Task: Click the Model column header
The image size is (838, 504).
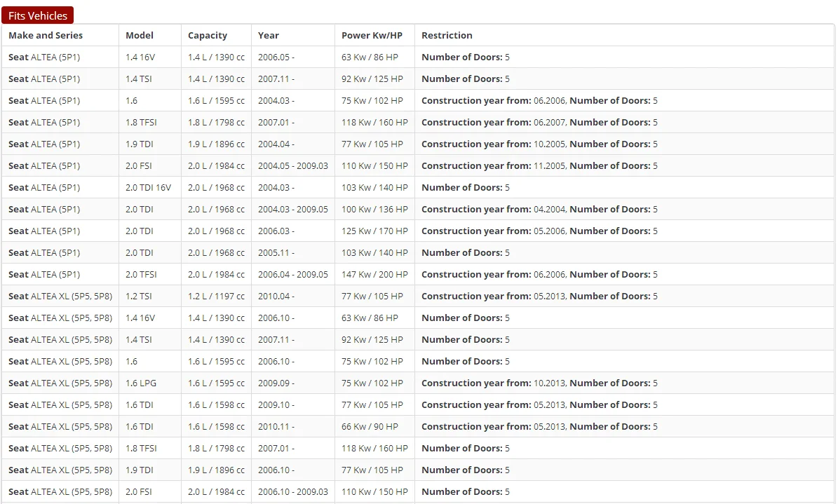Action: pos(140,35)
